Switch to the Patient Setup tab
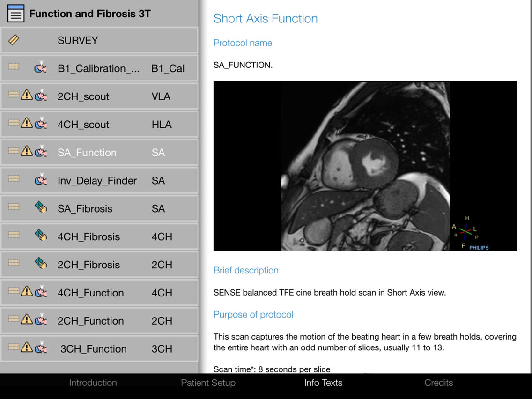Screen dimensions: 532x399 [x=208, y=383]
